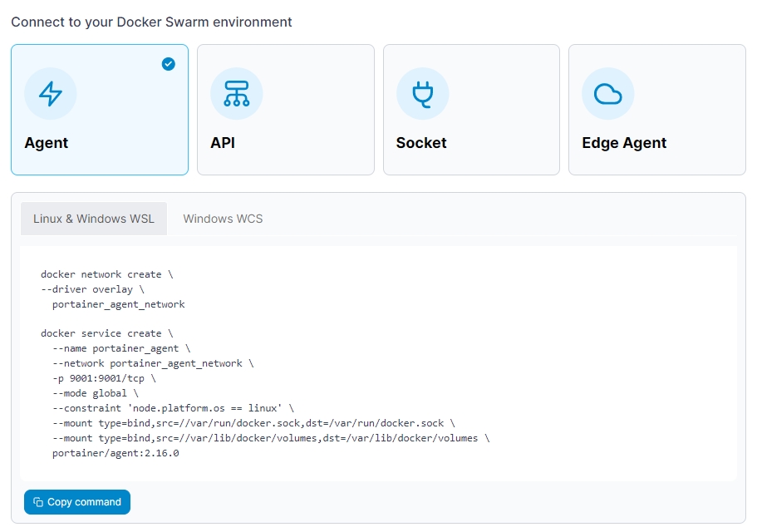Image resolution: width=757 pixels, height=532 pixels.
Task: Select the Agent option label
Action: point(47,143)
